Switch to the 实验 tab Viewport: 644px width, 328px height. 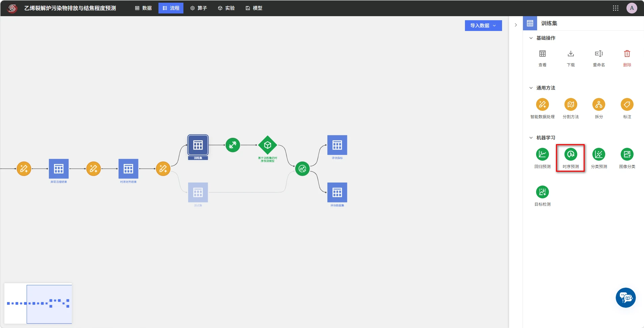(226, 8)
